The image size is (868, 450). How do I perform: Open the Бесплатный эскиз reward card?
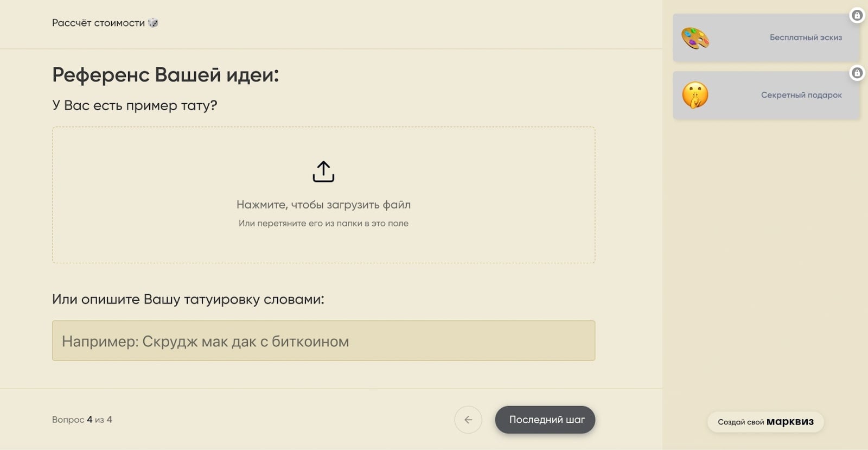coord(765,39)
